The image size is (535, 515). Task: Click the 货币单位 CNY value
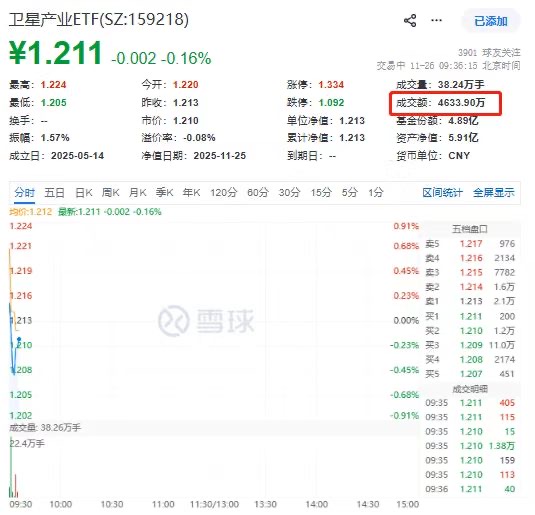pyautogui.click(x=459, y=156)
